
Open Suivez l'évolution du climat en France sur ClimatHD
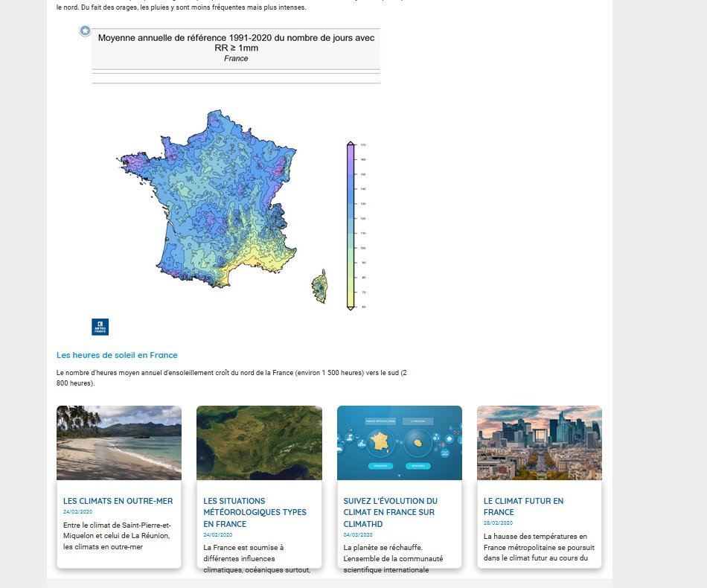(391, 512)
